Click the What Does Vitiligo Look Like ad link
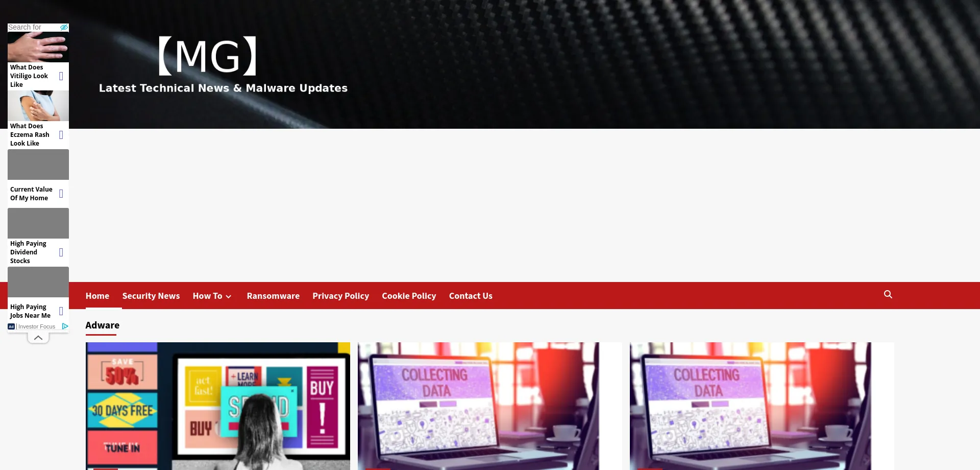This screenshot has width=980, height=470. click(30, 76)
